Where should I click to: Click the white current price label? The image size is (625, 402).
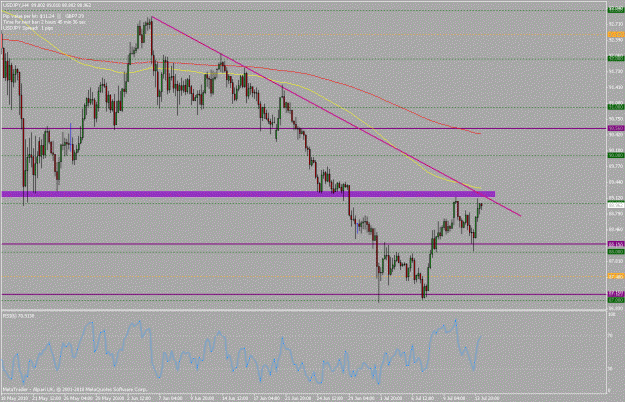point(616,205)
